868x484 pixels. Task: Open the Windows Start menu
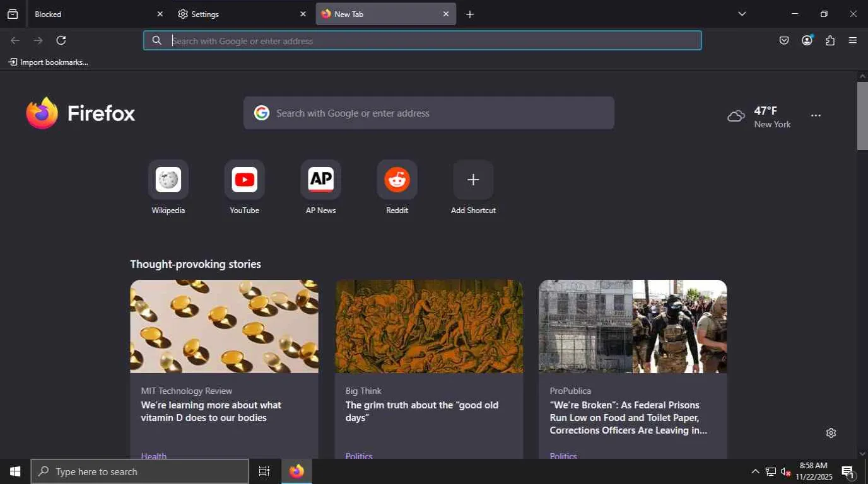15,471
